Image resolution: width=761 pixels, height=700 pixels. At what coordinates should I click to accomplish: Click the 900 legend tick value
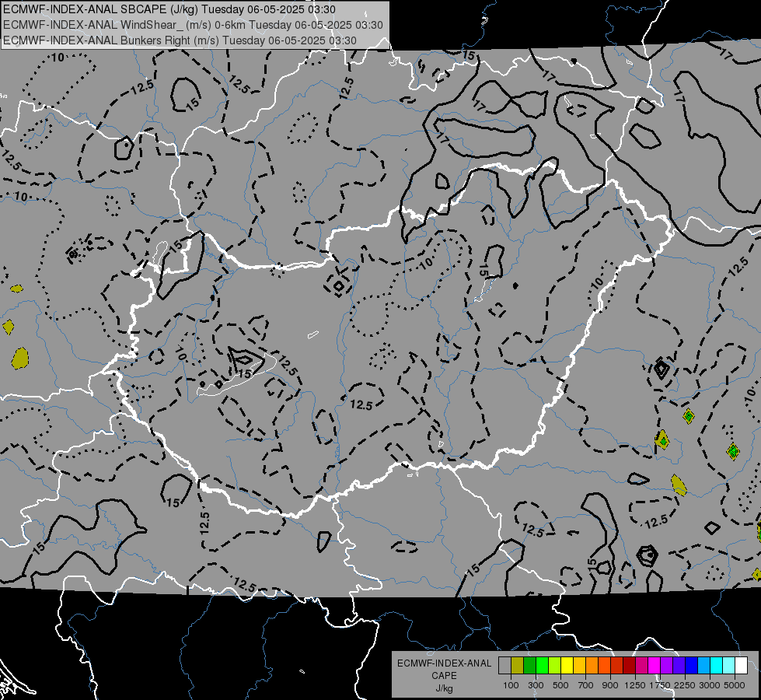point(610,685)
